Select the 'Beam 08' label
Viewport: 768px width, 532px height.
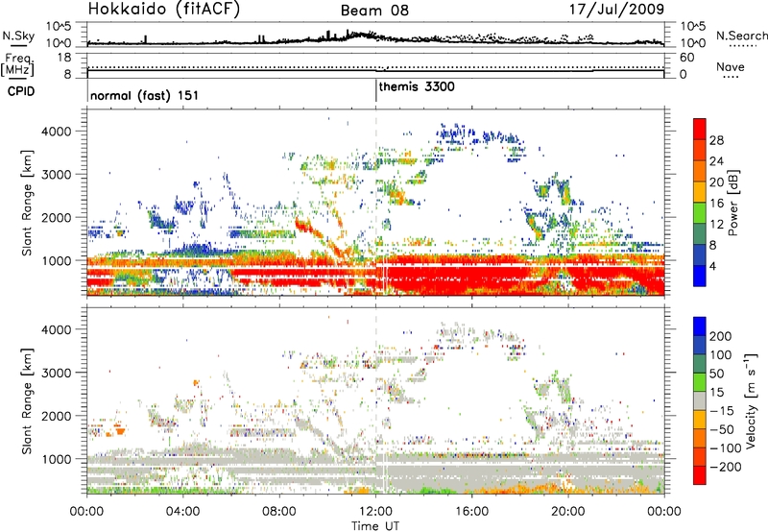[x=374, y=11]
